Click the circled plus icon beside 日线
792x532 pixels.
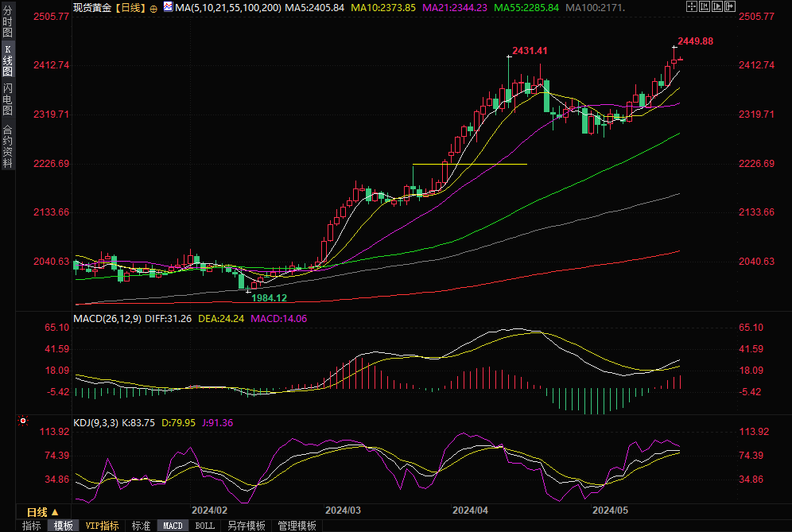pyautogui.click(x=153, y=8)
